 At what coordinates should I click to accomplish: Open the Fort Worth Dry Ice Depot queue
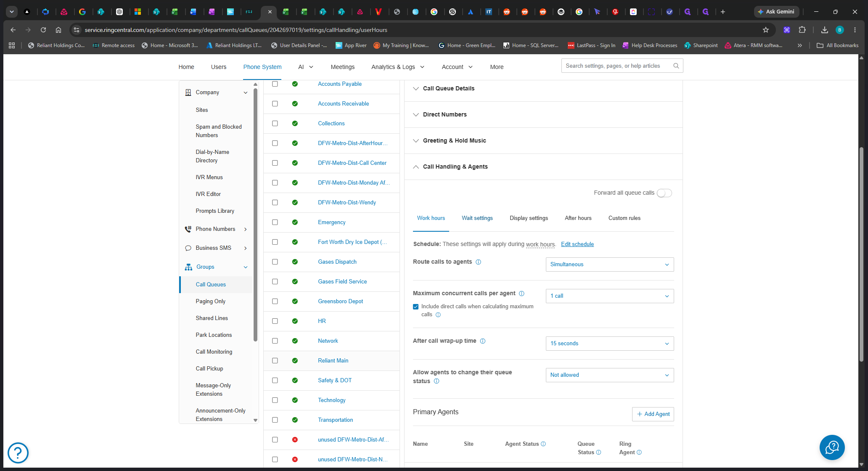352,242
